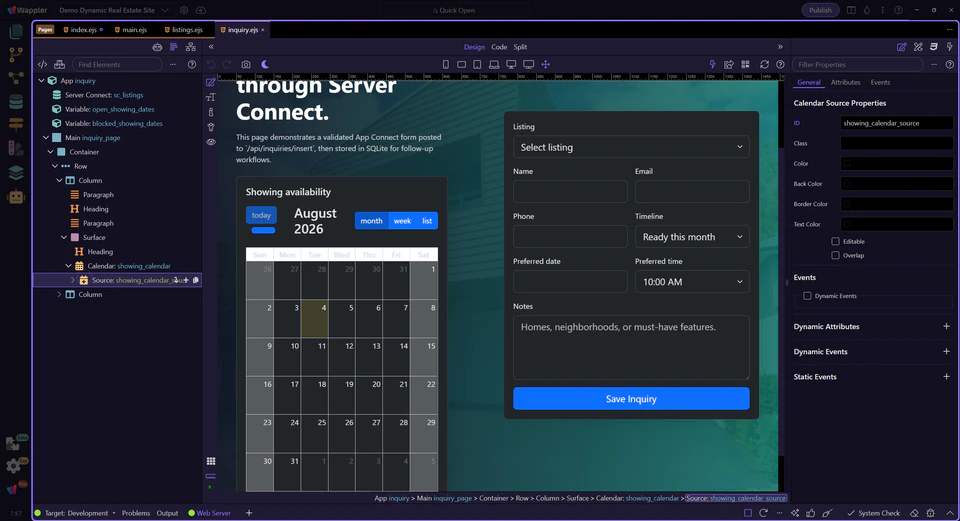960x521 pixels.
Task: Open the share/export icon in toolbar
Action: coord(729,64)
